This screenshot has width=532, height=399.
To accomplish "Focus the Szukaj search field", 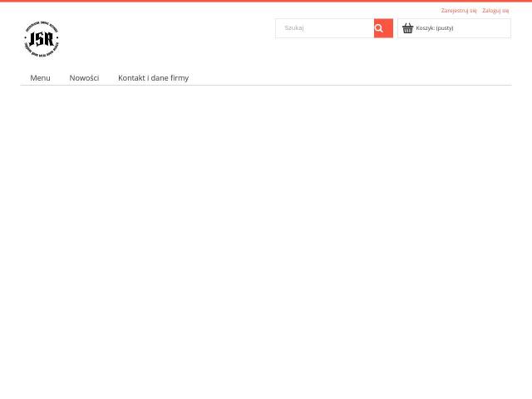I will coord(325,28).
